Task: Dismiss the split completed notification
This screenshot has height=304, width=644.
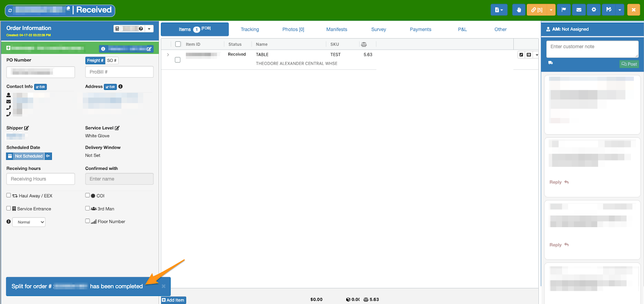Action: coord(164,286)
